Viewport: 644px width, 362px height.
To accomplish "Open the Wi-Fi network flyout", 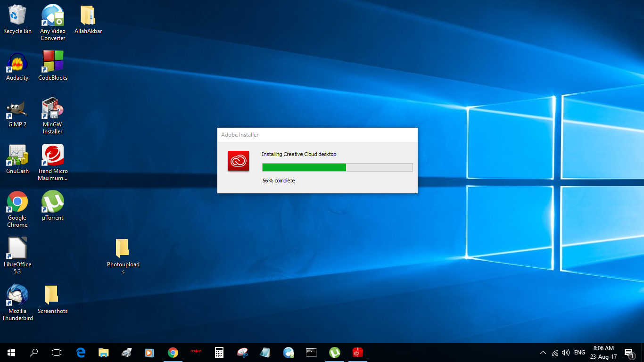I will click(555, 353).
